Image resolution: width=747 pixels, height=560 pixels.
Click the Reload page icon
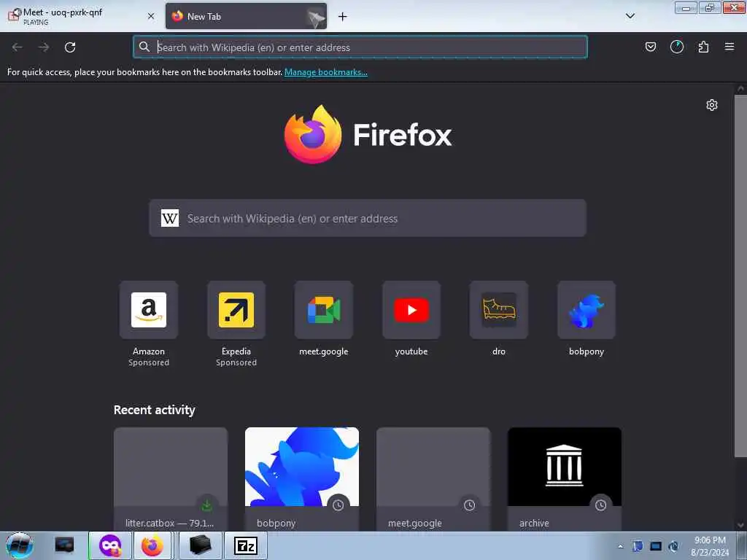click(x=70, y=47)
